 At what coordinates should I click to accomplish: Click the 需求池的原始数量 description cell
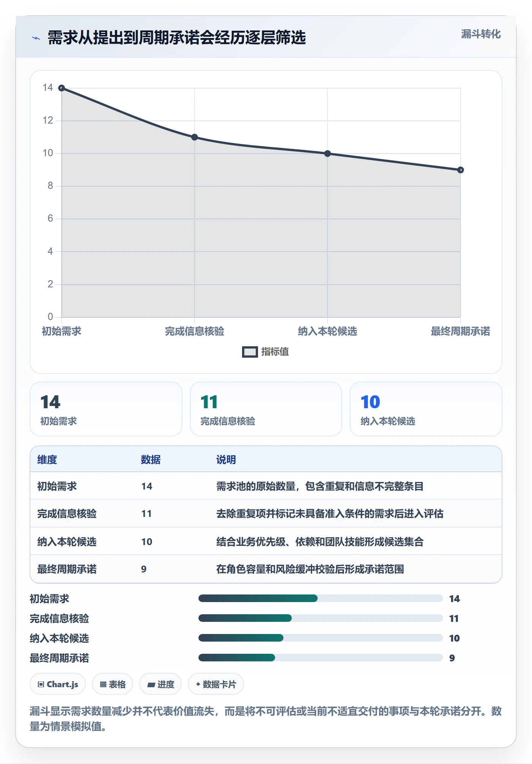(x=320, y=486)
